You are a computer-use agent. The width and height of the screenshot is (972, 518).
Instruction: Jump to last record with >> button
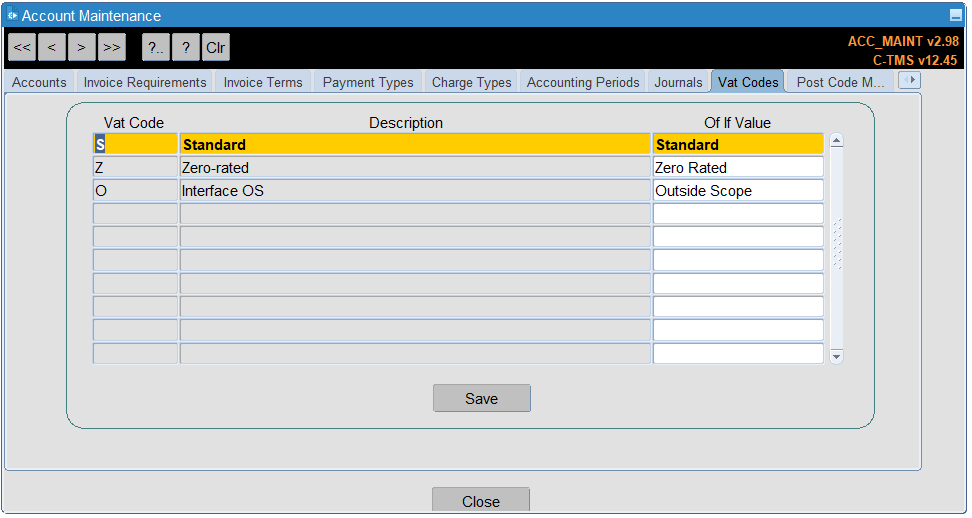pos(112,47)
